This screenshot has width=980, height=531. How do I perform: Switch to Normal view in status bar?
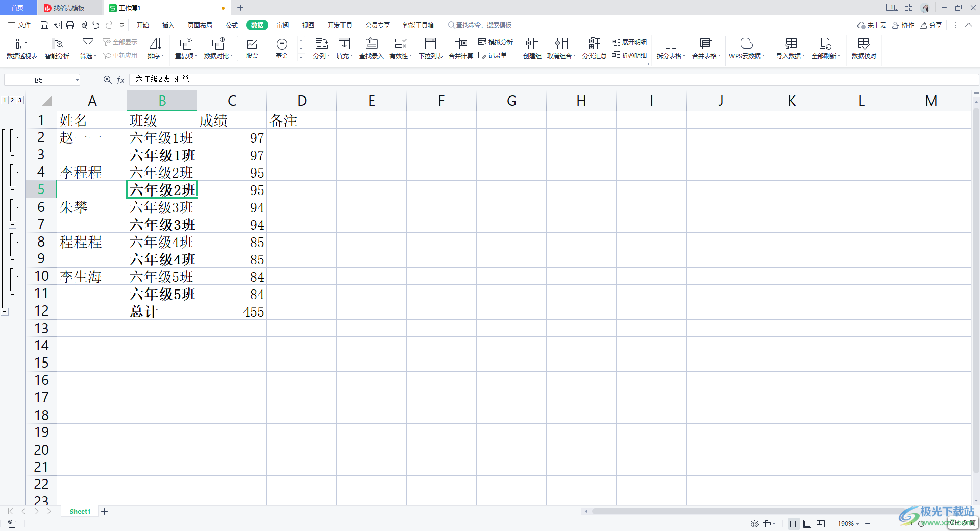point(794,524)
